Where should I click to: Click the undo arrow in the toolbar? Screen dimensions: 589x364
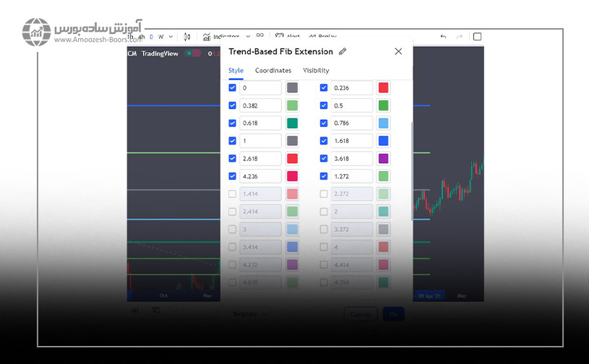coord(443,37)
